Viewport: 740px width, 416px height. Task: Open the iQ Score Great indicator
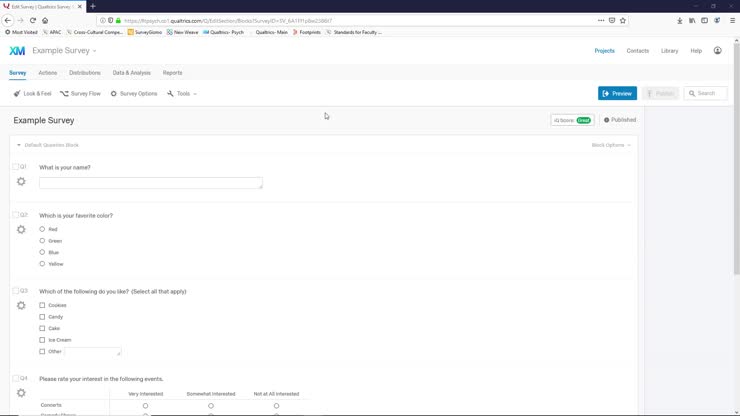click(572, 120)
